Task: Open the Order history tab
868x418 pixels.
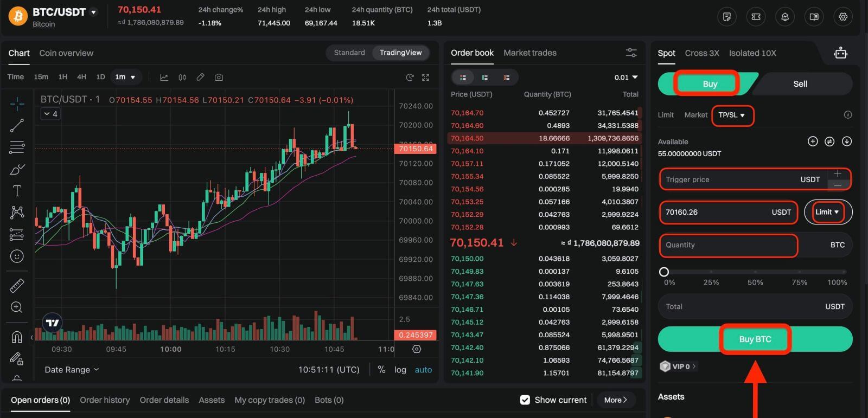Action: [x=105, y=400]
